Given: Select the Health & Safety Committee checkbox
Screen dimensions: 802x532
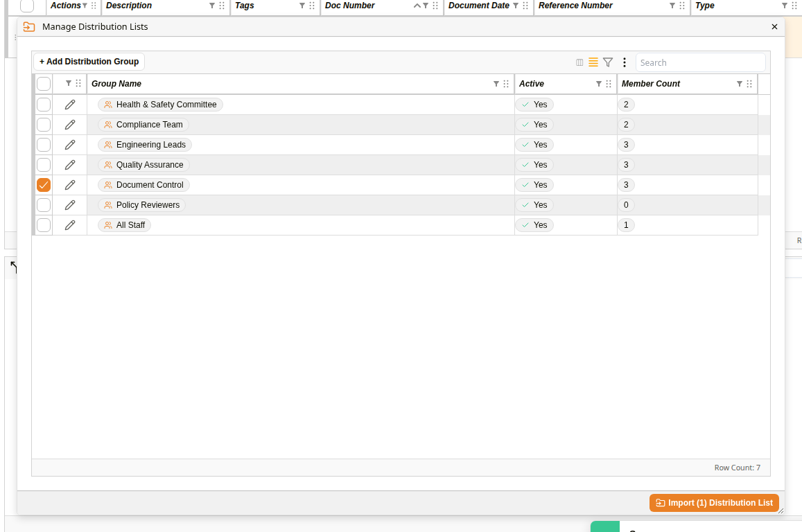Looking at the screenshot, I should 44,105.
